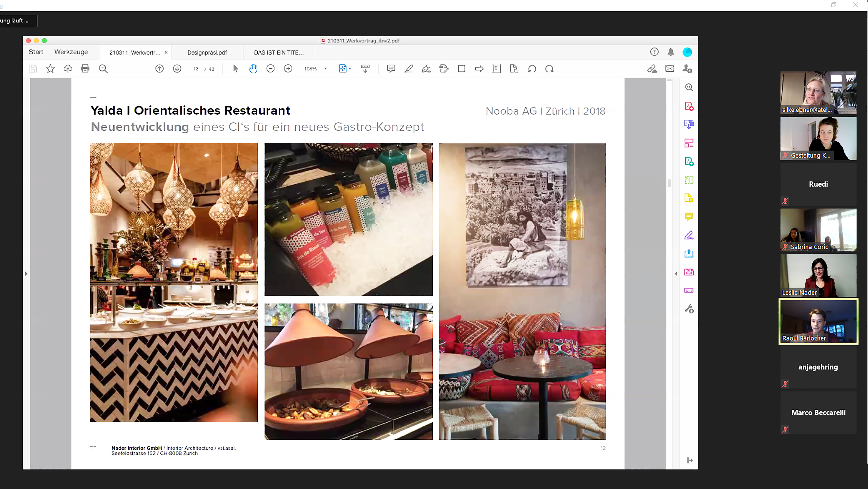Click the print icon in toolbar
The image size is (868, 489).
85,69
